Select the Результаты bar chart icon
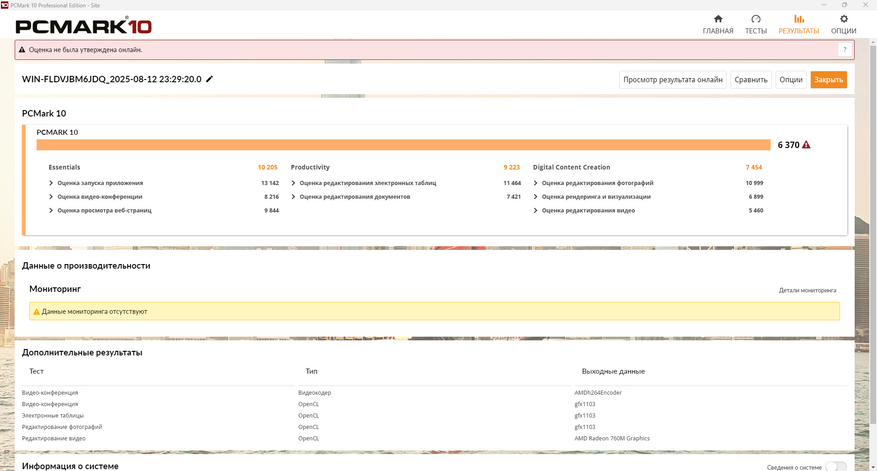The width and height of the screenshot is (877, 471). pos(799,19)
